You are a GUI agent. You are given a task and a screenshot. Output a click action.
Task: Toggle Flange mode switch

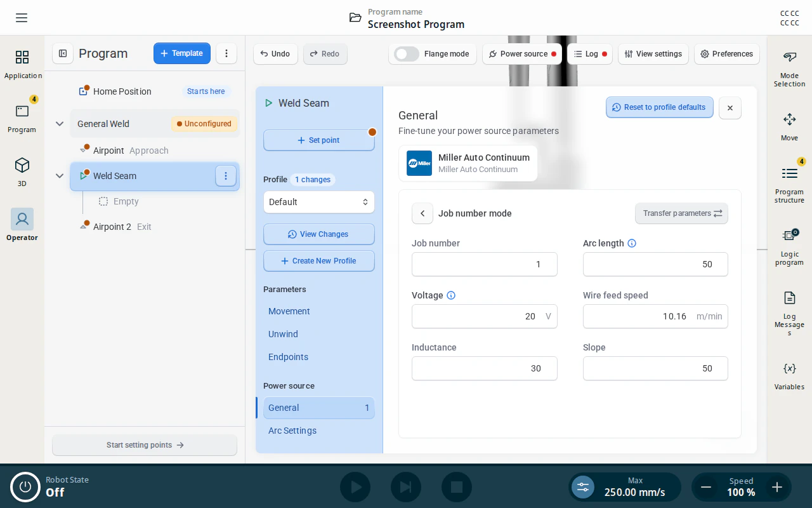click(407, 54)
